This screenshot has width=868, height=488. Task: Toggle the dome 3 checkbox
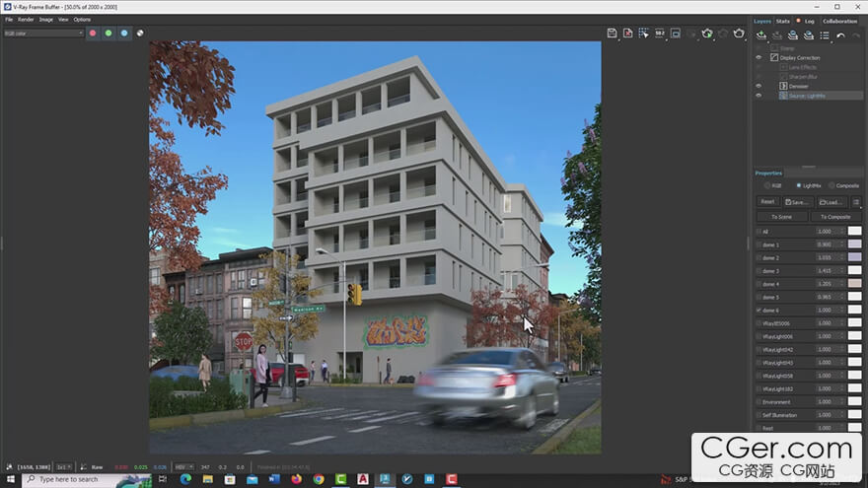(x=759, y=271)
